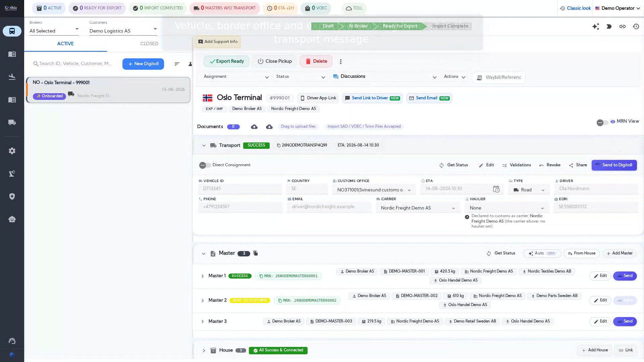Open the Customers Demo Logistics AS dropdown
Image resolution: width=644 pixels, height=362 pixels.
tap(123, 31)
